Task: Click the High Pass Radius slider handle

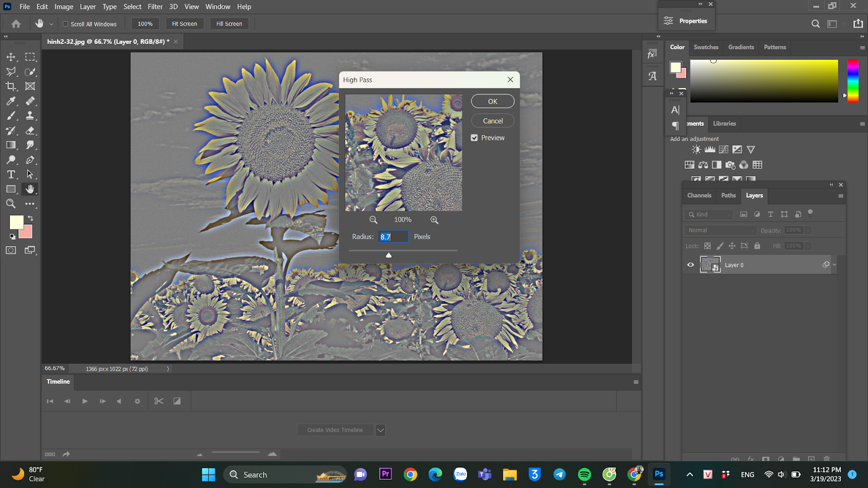Action: [x=388, y=255]
